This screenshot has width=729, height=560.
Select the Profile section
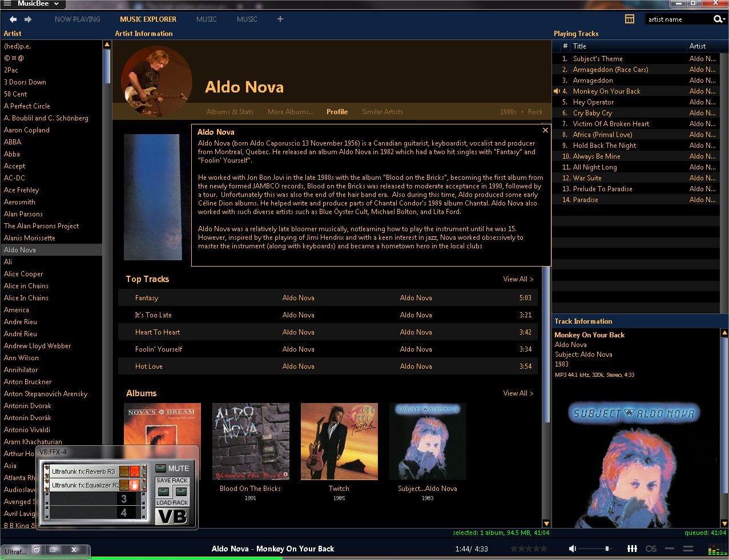click(337, 112)
